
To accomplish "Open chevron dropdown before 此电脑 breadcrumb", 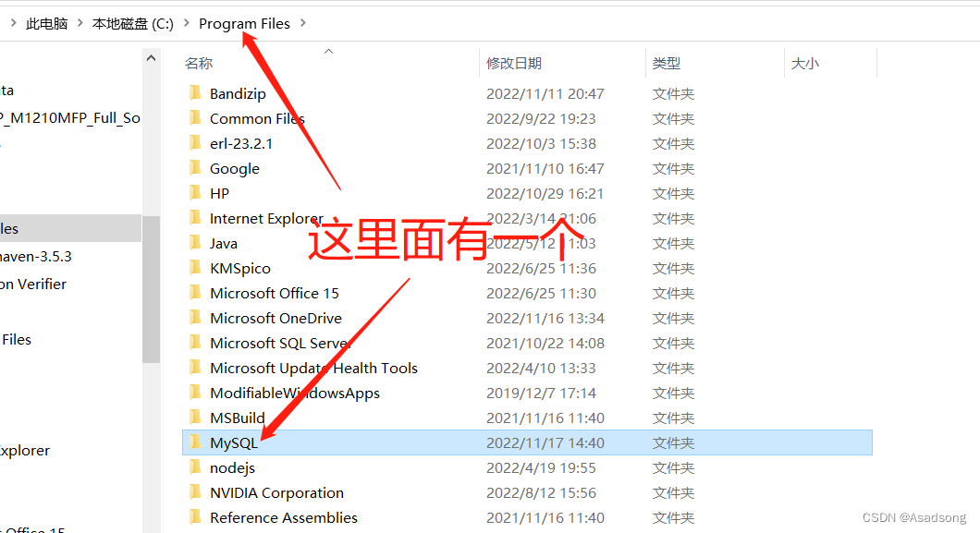I will (x=14, y=23).
